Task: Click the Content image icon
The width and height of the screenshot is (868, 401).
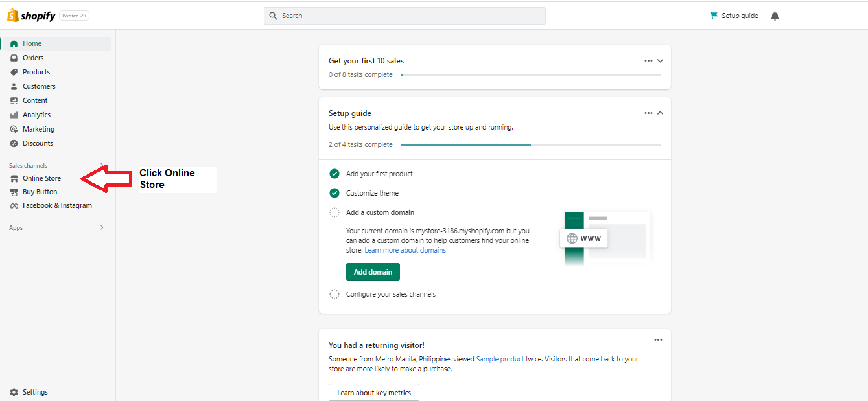Action: pyautogui.click(x=14, y=100)
